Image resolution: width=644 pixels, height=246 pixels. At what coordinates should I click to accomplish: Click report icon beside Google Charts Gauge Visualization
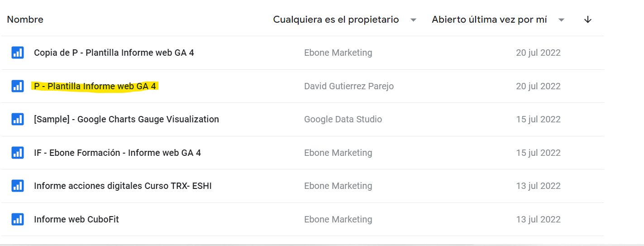click(18, 119)
